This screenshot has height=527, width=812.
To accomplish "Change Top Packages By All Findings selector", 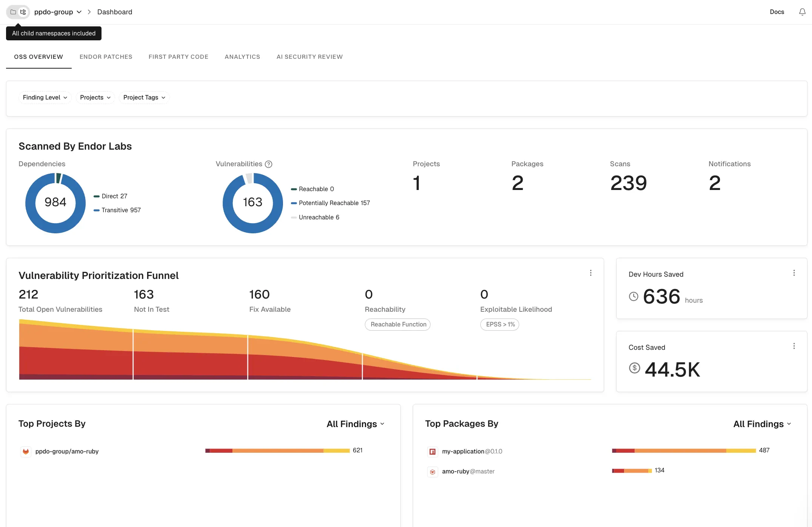I will click(762, 424).
